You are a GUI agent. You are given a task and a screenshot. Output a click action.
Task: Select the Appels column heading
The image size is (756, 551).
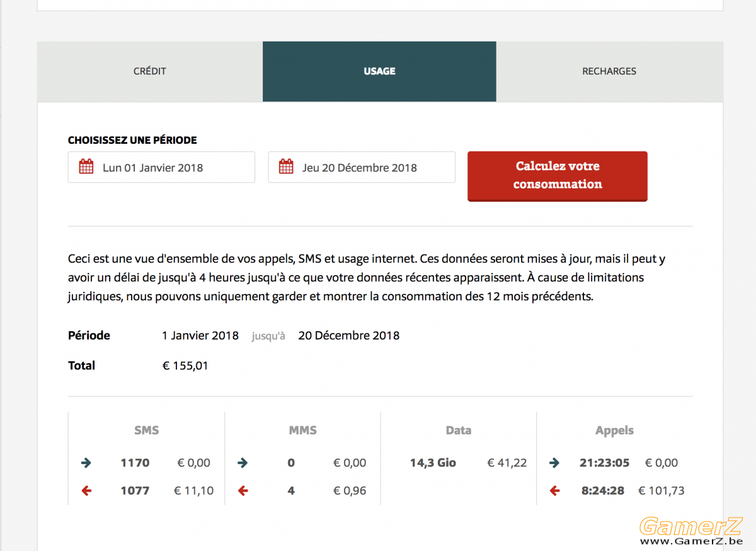pos(614,431)
